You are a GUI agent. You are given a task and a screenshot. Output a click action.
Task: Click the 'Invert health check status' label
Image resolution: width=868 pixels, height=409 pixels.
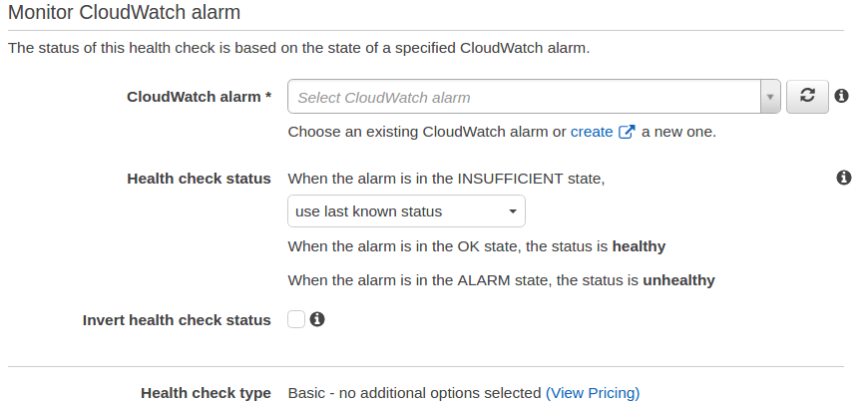pyautogui.click(x=177, y=320)
